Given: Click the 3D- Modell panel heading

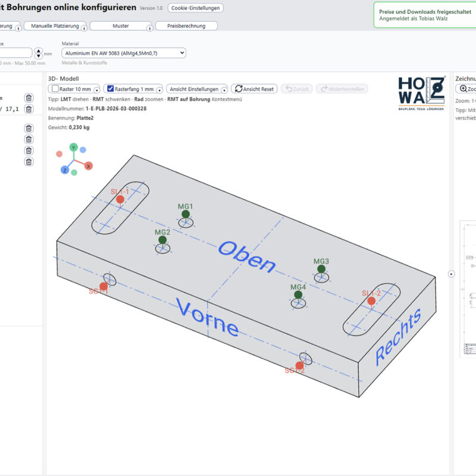Looking at the screenshot, I should point(64,79).
